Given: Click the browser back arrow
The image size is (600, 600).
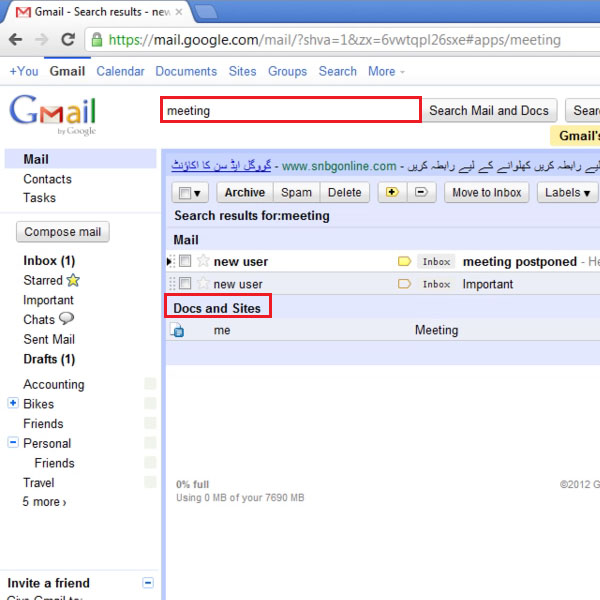Looking at the screenshot, I should [15, 39].
